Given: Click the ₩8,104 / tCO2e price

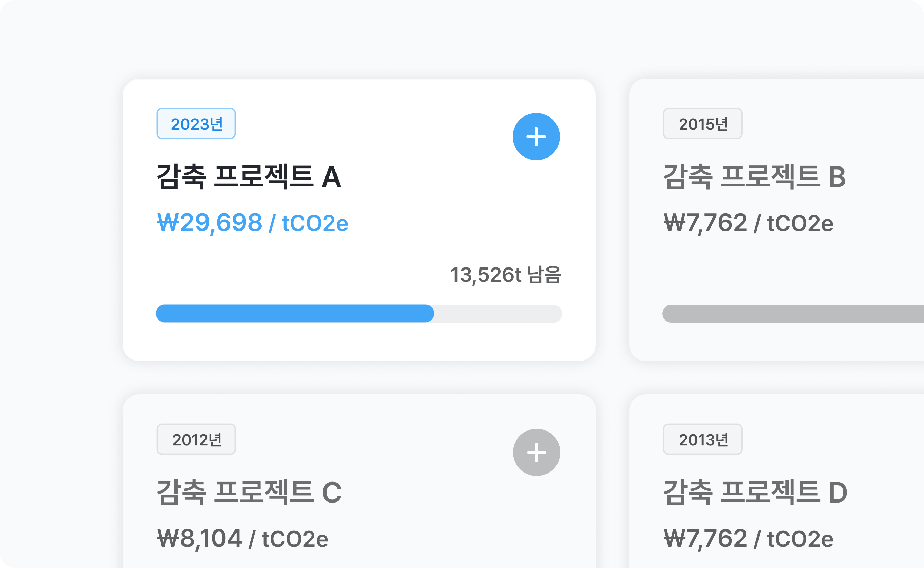Looking at the screenshot, I should pos(243,538).
